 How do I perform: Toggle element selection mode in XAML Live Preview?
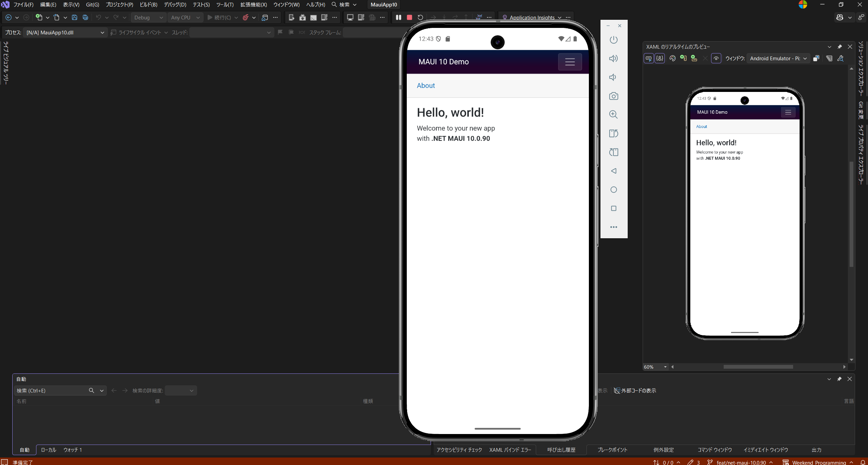648,58
